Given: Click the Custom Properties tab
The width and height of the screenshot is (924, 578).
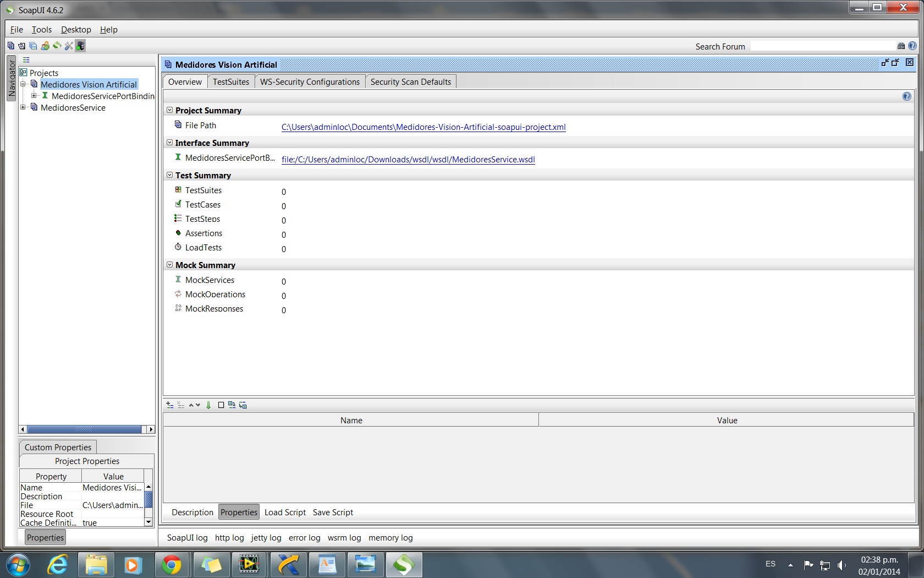Looking at the screenshot, I should [58, 447].
